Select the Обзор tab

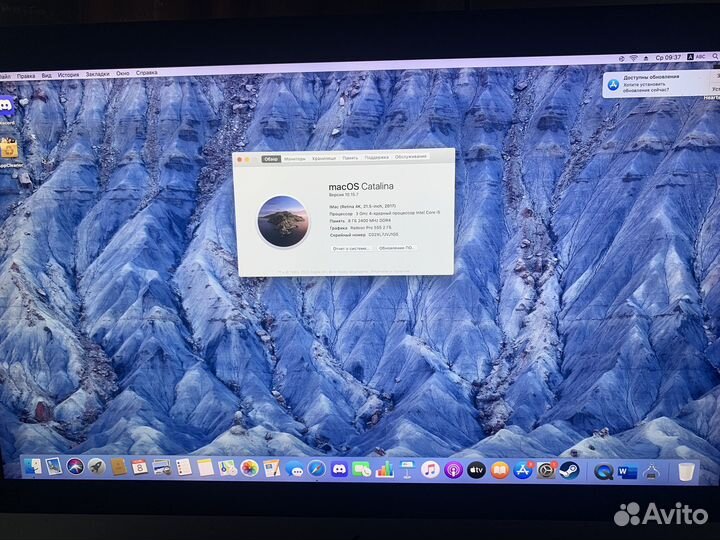pos(271,159)
